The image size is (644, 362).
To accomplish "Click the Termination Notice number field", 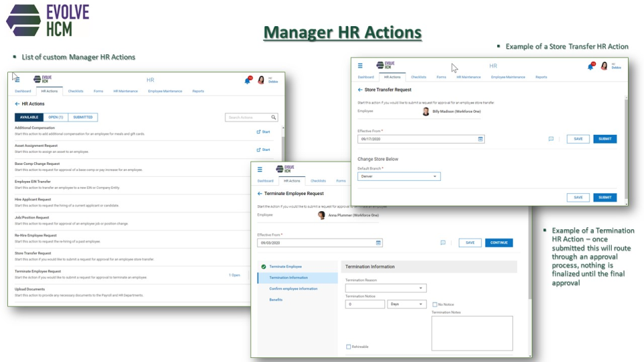I will pyautogui.click(x=365, y=304).
